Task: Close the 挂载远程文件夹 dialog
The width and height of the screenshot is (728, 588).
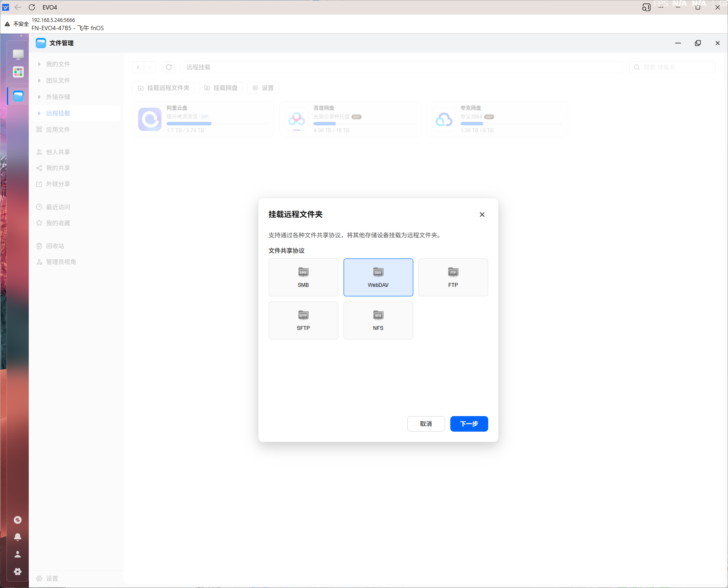Action: [482, 215]
